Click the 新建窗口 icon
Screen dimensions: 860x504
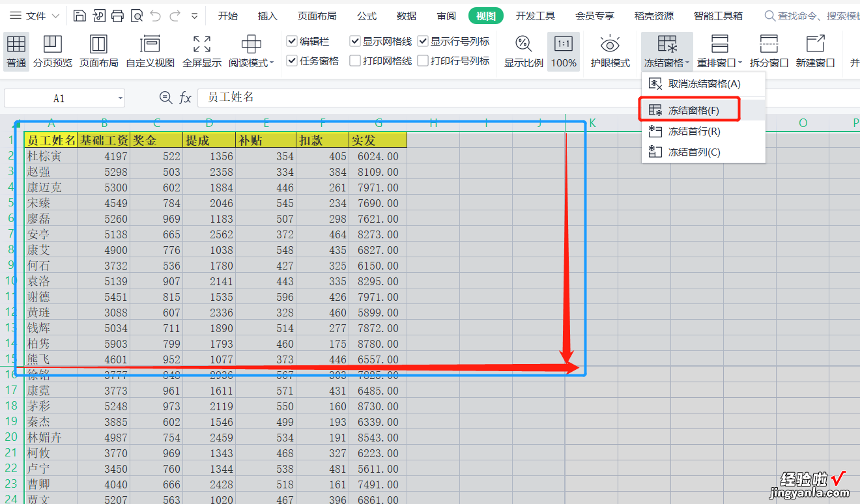[x=815, y=51]
